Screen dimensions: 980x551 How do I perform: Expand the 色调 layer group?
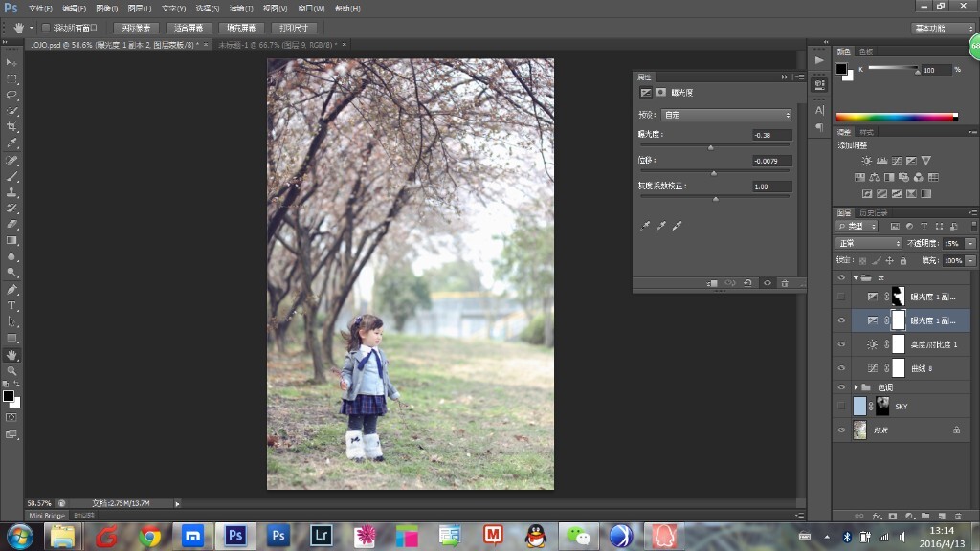(857, 387)
